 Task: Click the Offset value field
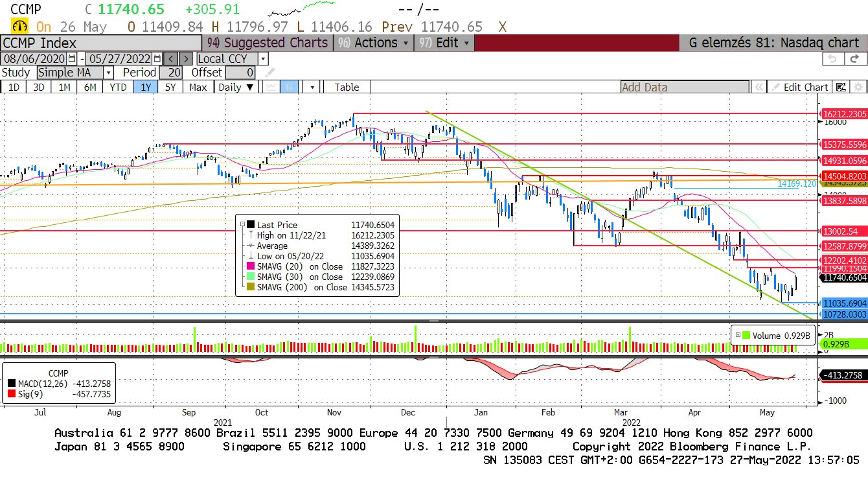[240, 73]
